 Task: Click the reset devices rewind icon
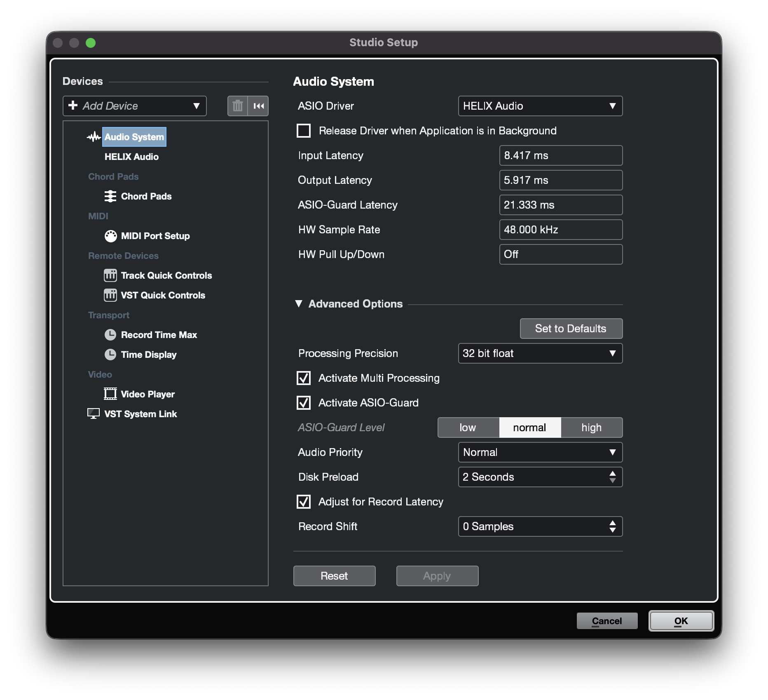point(258,106)
